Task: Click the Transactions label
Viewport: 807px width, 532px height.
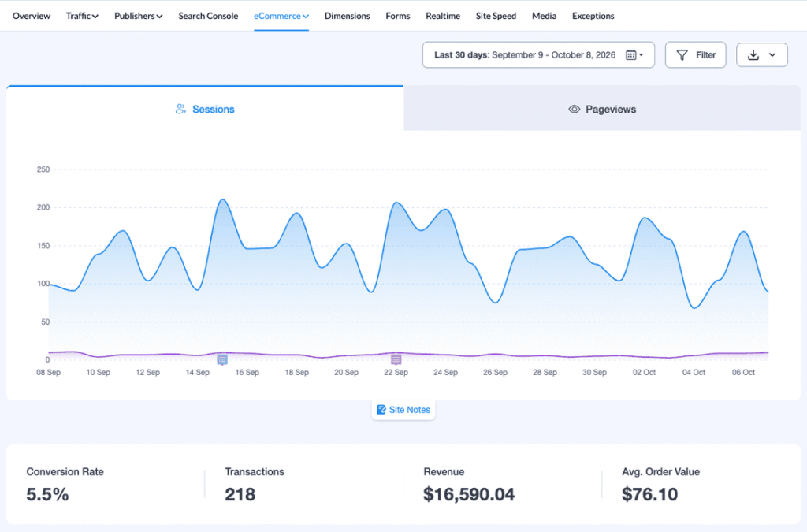Action: [x=255, y=472]
